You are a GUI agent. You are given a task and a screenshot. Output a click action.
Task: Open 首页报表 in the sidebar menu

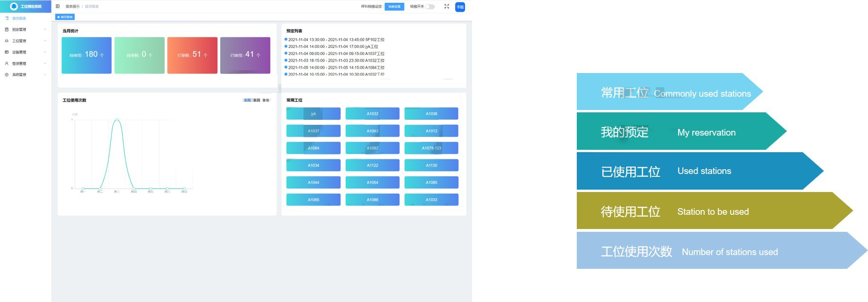point(19,18)
